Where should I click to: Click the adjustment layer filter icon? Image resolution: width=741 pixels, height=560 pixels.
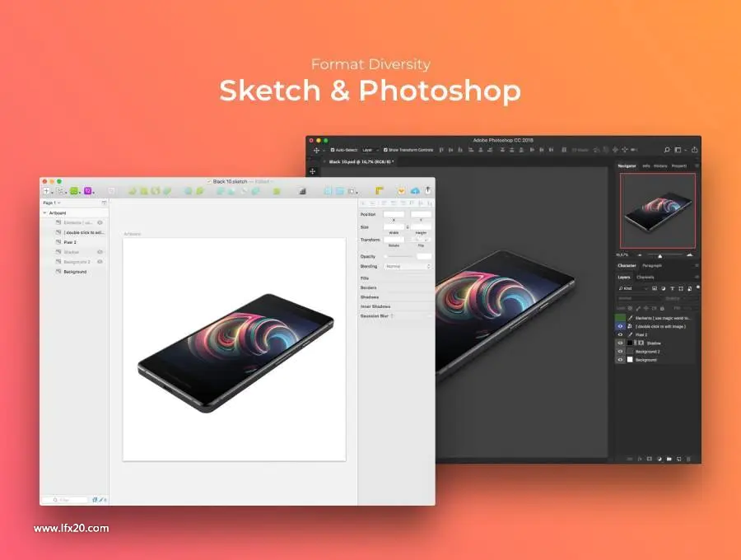click(x=663, y=288)
